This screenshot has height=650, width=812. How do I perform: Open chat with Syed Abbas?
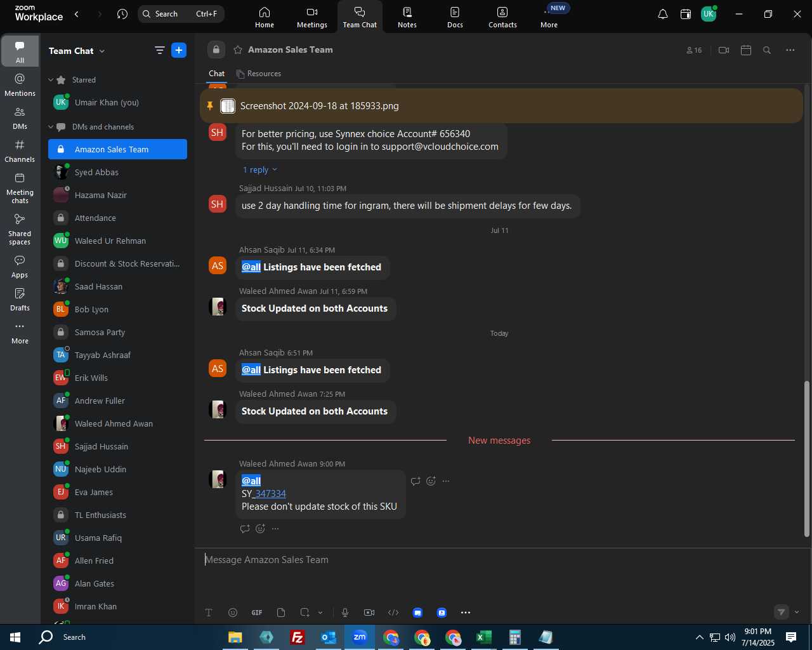tap(117, 172)
